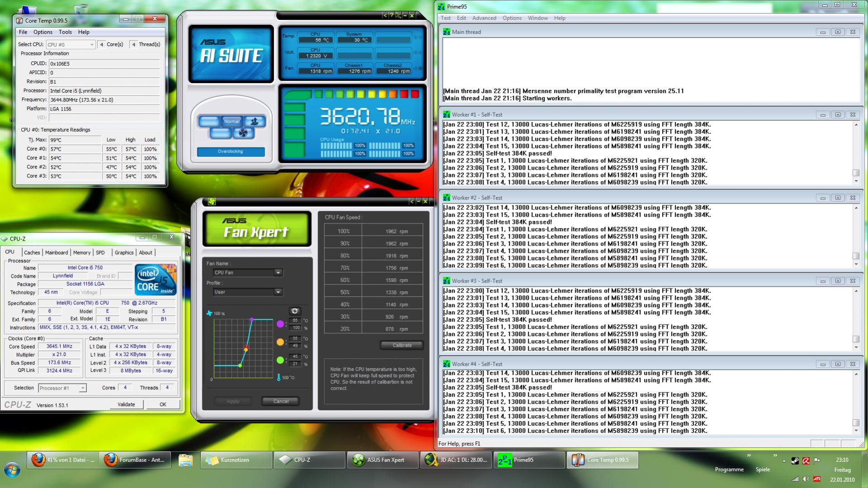Click the Validate button in CPU-Z
Viewport: 868px width, 488px height.
(x=126, y=405)
